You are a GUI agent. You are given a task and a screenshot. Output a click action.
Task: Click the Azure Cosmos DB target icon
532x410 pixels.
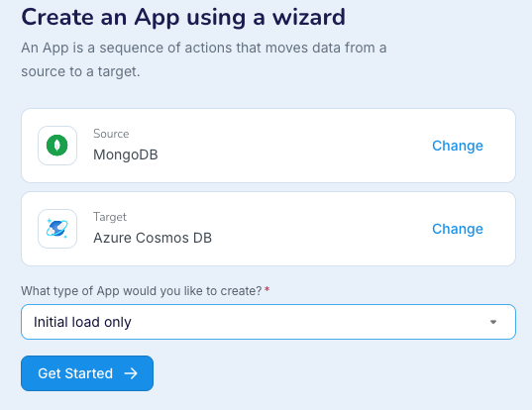tap(57, 229)
